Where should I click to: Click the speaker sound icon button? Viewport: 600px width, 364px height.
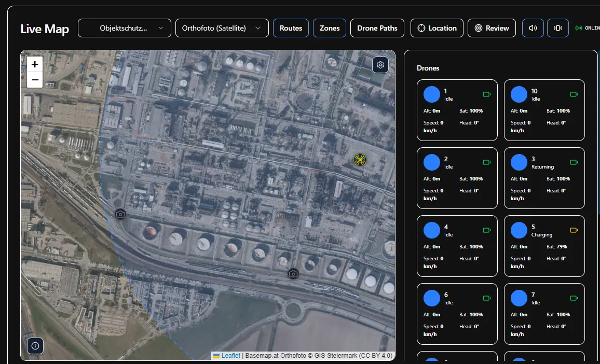[533, 28]
